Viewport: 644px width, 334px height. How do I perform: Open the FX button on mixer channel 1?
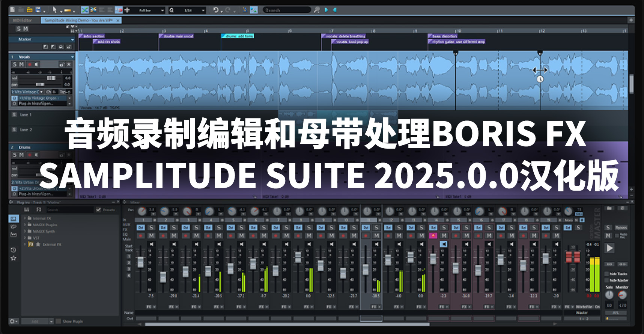(149, 307)
